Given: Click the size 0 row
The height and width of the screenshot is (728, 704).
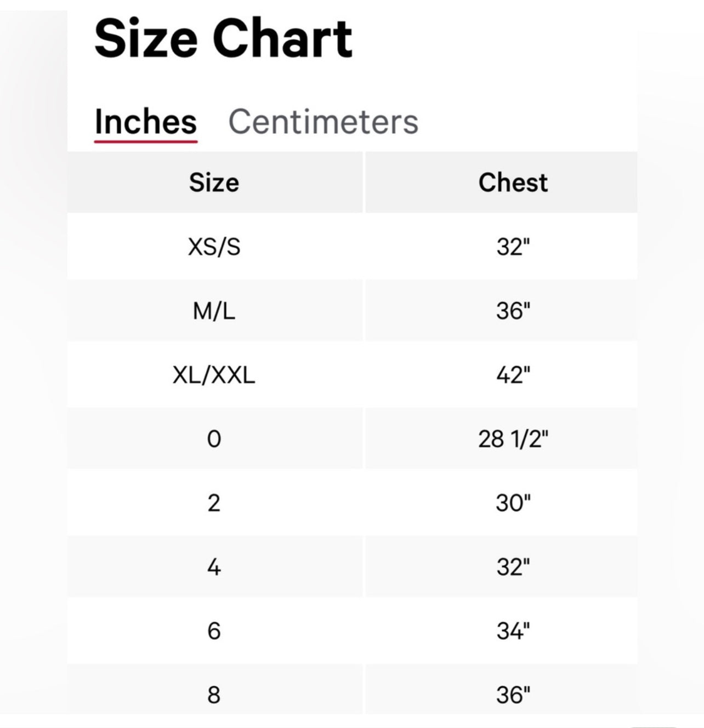Looking at the screenshot, I should 214,438.
